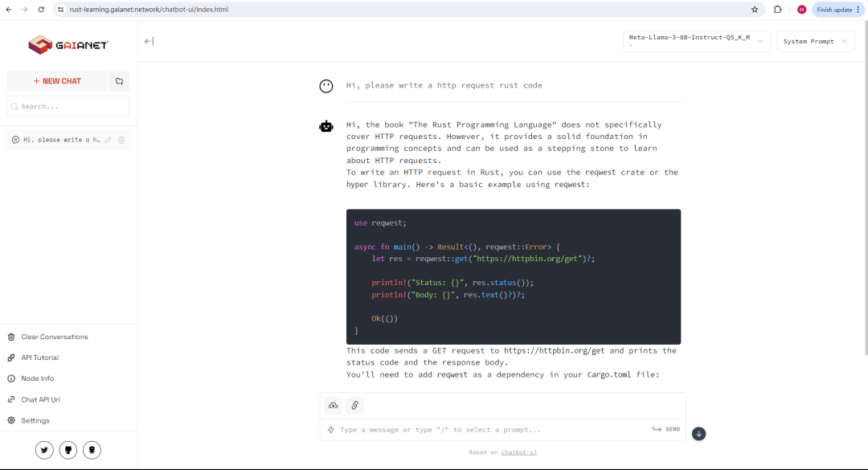Open the chatbot-ui link at the bottom
The width and height of the screenshot is (868, 470).
pos(518,452)
